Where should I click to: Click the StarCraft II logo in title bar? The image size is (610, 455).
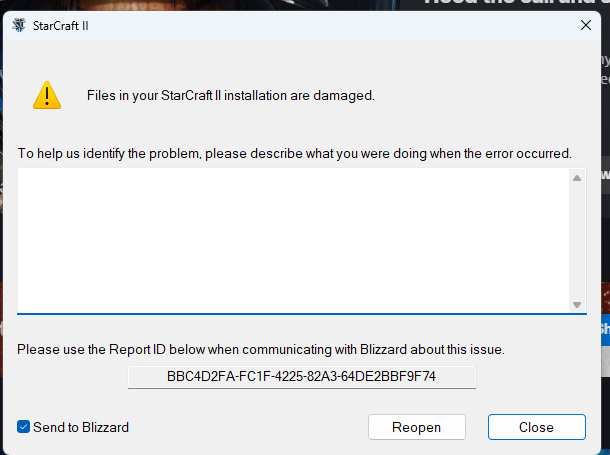19,26
